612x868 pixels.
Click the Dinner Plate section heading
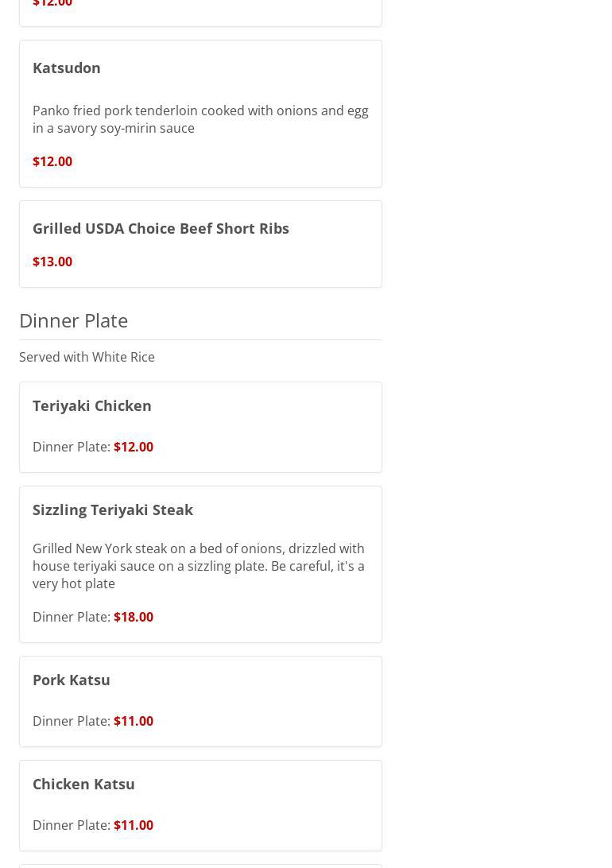[73, 320]
